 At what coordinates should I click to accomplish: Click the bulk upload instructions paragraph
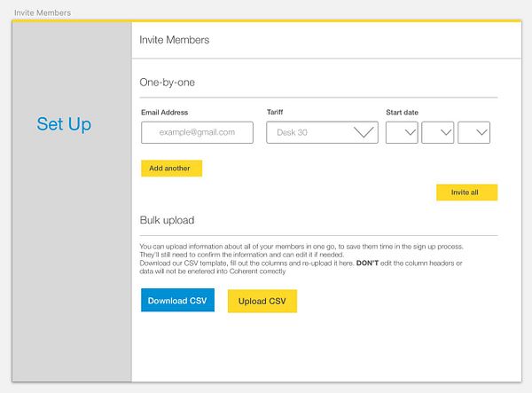[301, 259]
